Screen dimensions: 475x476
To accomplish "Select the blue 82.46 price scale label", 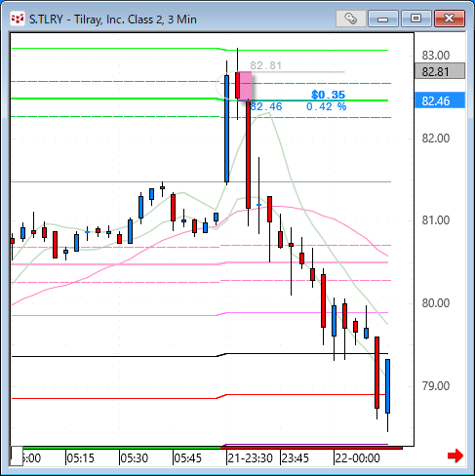I will coord(440,100).
